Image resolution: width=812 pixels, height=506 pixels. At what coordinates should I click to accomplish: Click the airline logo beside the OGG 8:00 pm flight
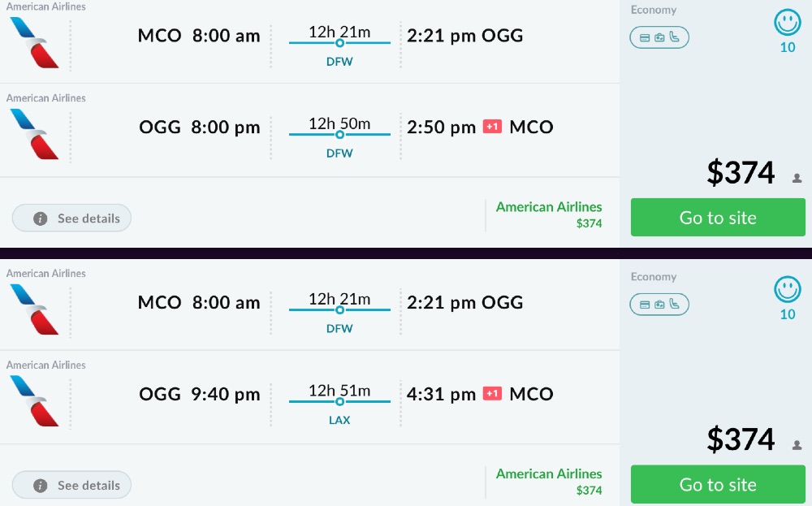coord(34,133)
